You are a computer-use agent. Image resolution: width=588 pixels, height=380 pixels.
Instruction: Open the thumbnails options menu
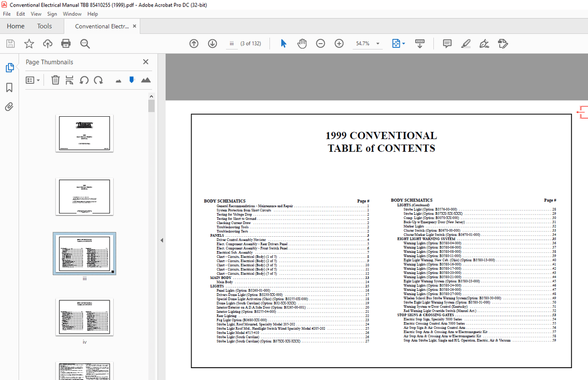33,80
